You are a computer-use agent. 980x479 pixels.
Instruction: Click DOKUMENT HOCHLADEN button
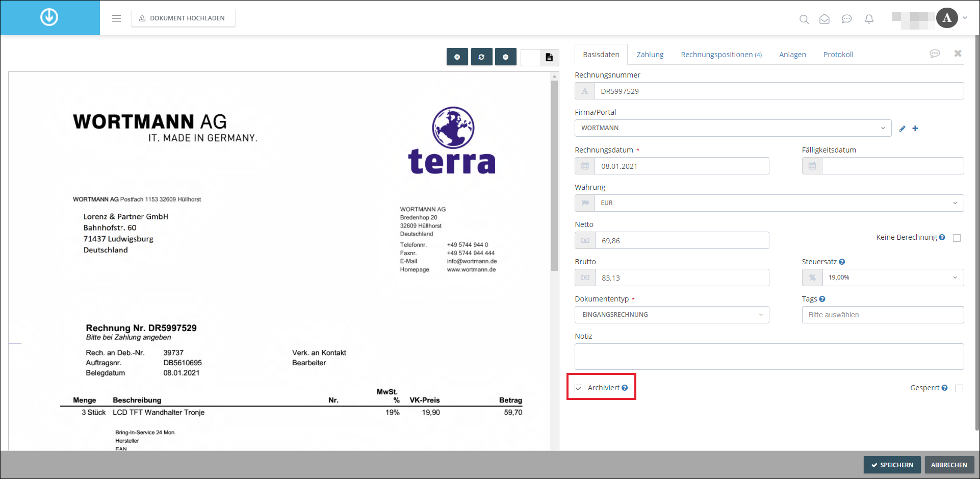coord(183,18)
